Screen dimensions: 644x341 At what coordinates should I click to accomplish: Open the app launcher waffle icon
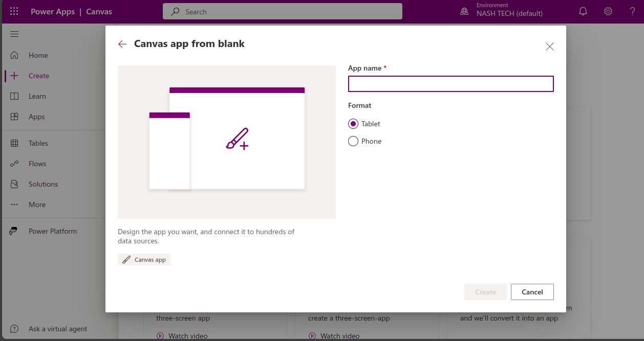tap(14, 11)
